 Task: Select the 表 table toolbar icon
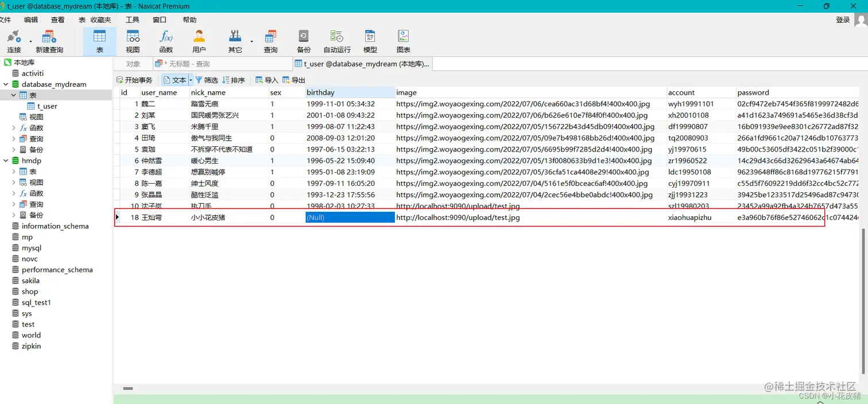point(99,42)
